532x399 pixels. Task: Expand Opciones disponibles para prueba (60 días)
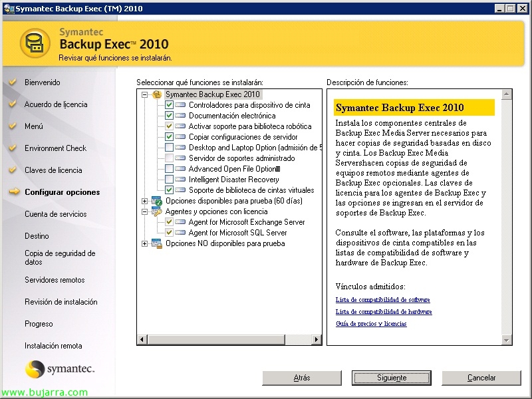click(x=145, y=201)
